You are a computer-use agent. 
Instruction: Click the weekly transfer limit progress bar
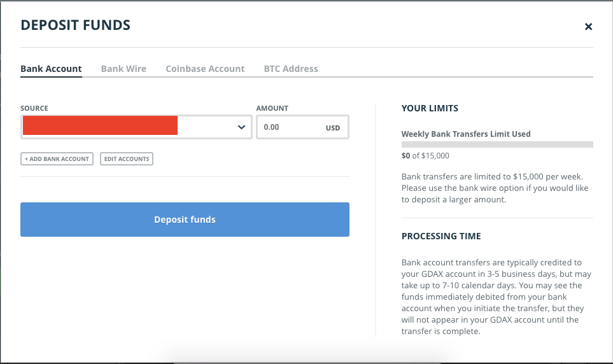tap(497, 144)
